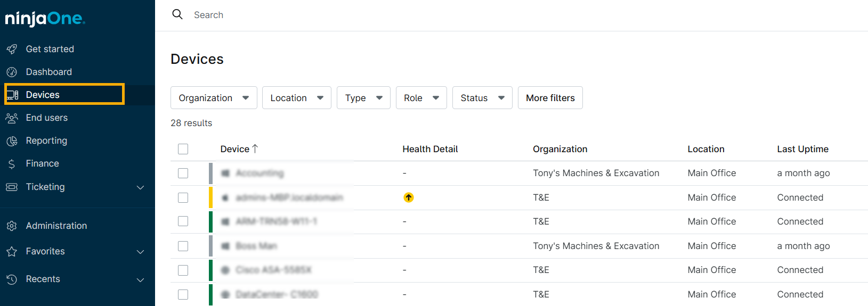The height and width of the screenshot is (306, 868).
Task: Sort by the Device column header
Action: [235, 149]
